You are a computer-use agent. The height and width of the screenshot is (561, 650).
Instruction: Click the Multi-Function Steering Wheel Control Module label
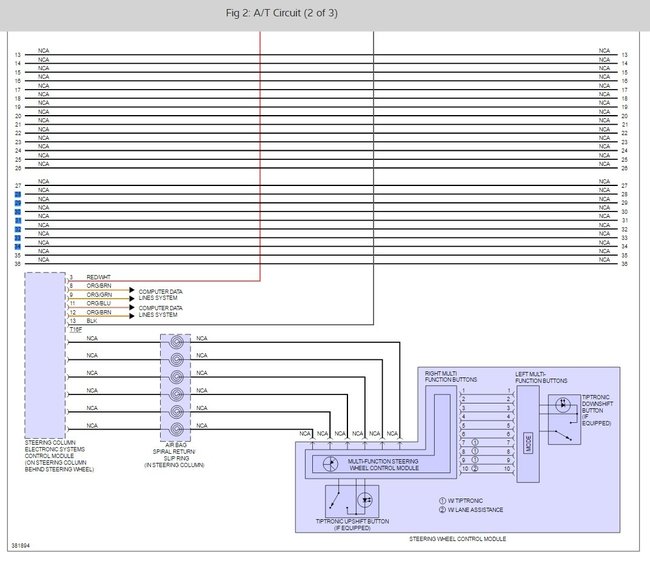[383, 464]
